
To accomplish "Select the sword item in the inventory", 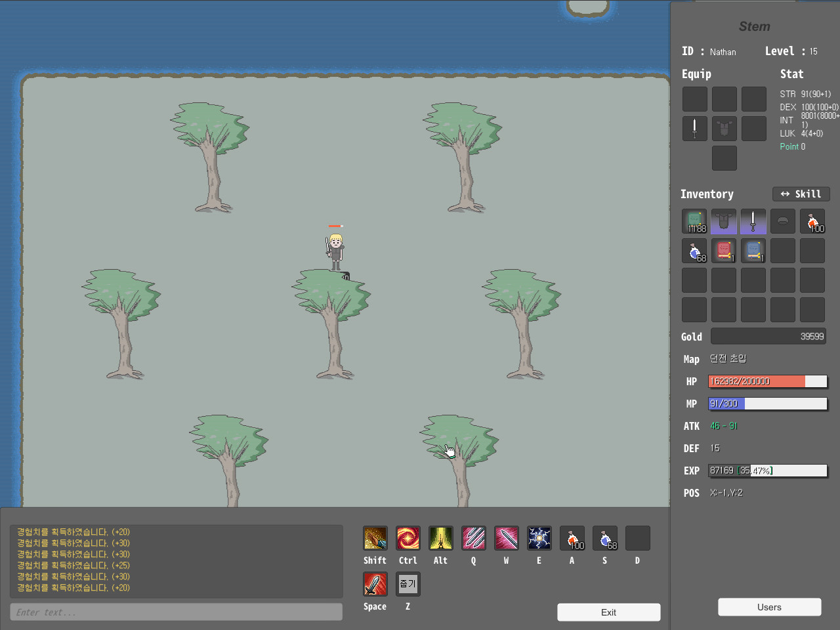I will [753, 221].
